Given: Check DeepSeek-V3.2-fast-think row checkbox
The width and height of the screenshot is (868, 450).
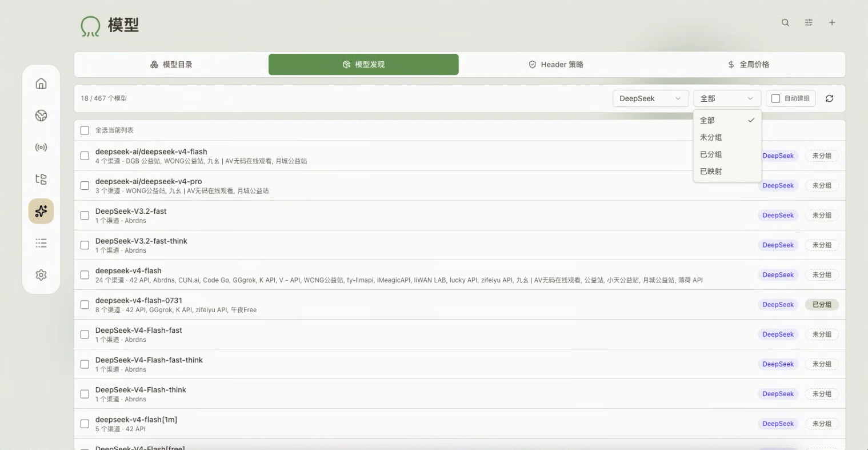Looking at the screenshot, I should 85,245.
